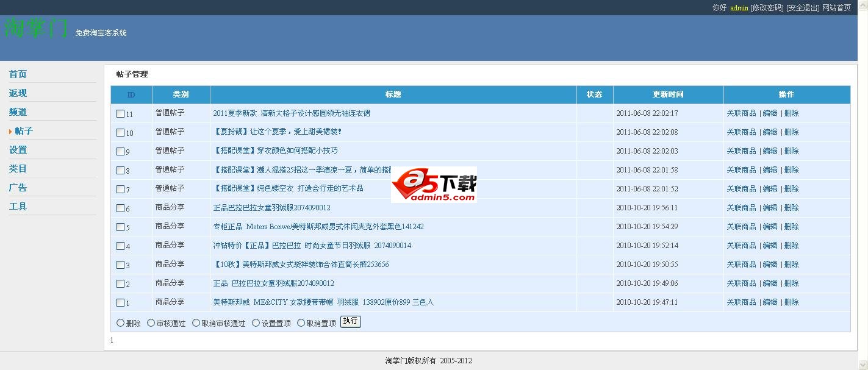Click the 执行 button
This screenshot has height=370, width=868.
pyautogui.click(x=350, y=321)
